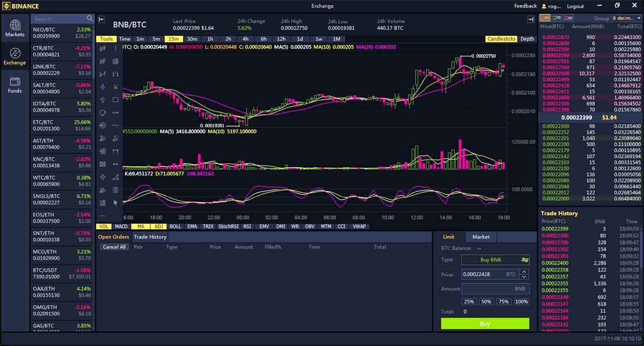Click the user account profile icon
The image size is (644, 346).
544,6
